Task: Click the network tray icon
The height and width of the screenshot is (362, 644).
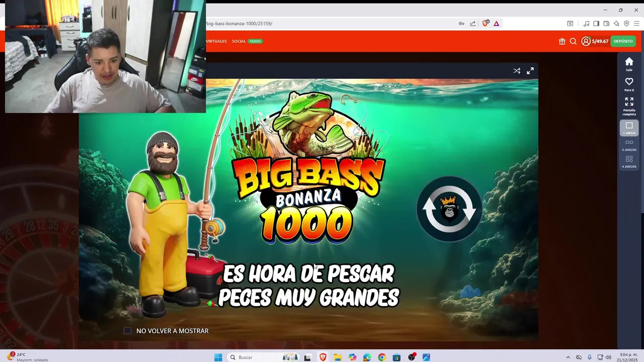Action: point(600,357)
